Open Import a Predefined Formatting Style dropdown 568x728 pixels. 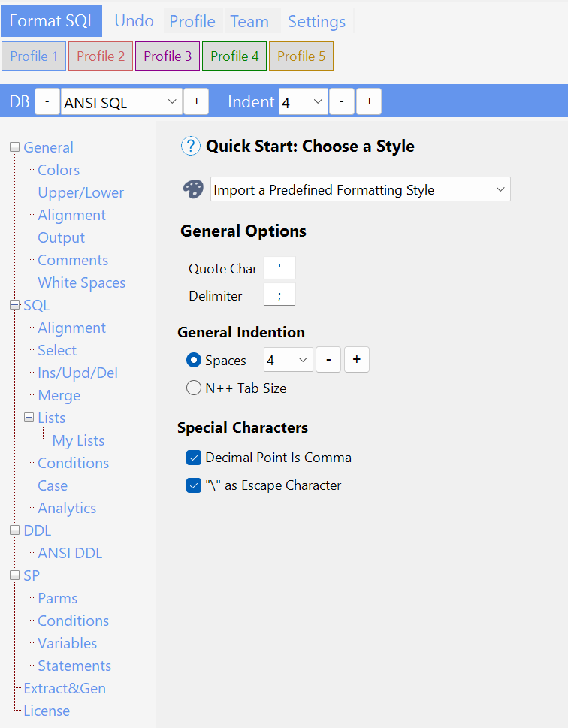[360, 190]
